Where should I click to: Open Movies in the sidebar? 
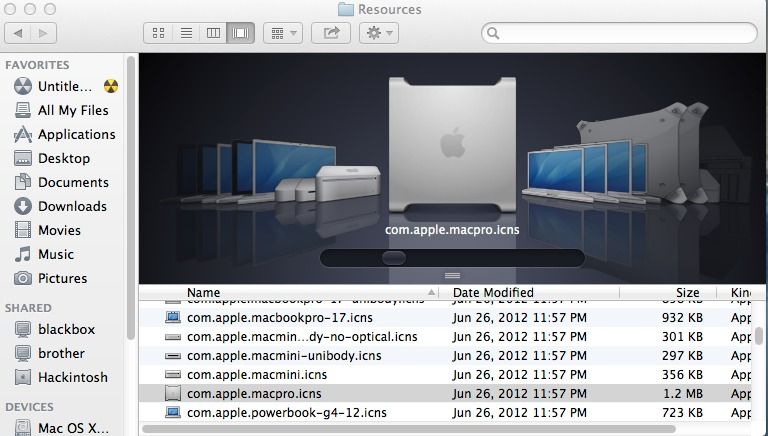point(48,230)
